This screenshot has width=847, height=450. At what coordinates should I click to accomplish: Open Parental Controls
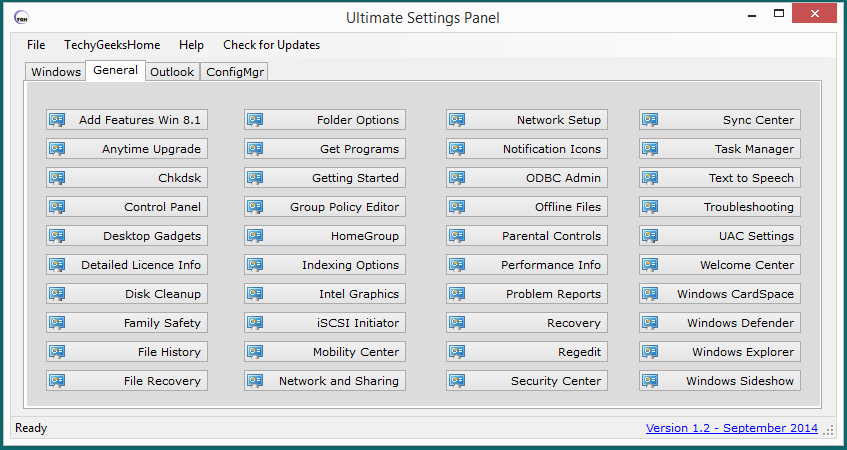pyautogui.click(x=527, y=236)
